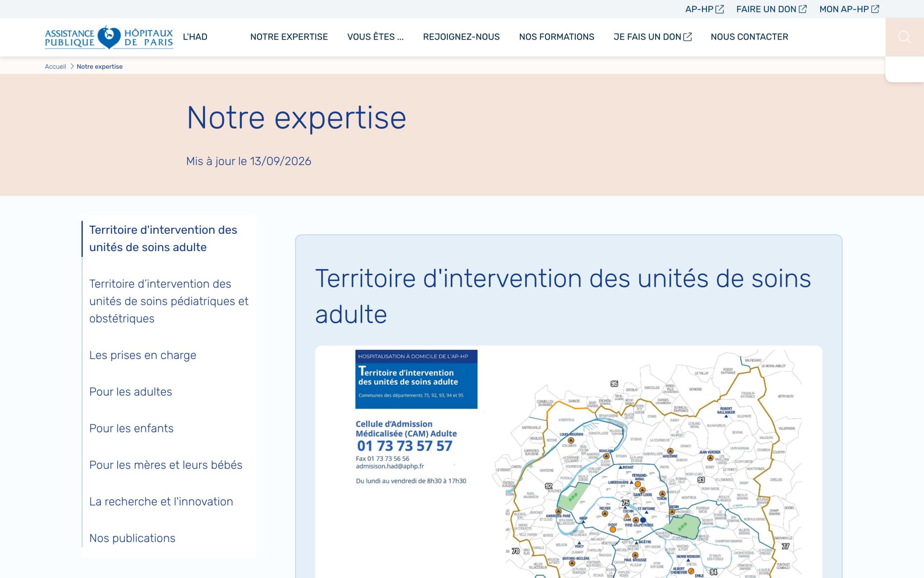The width and height of the screenshot is (924, 578).
Task: Click the external-link icon beside top AP-HP
Action: (x=720, y=9)
